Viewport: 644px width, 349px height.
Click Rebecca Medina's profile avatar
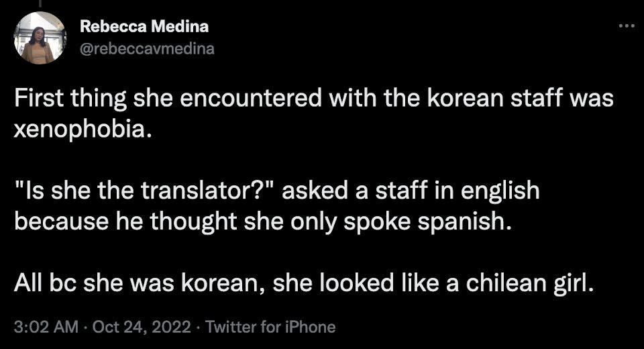click(x=40, y=38)
